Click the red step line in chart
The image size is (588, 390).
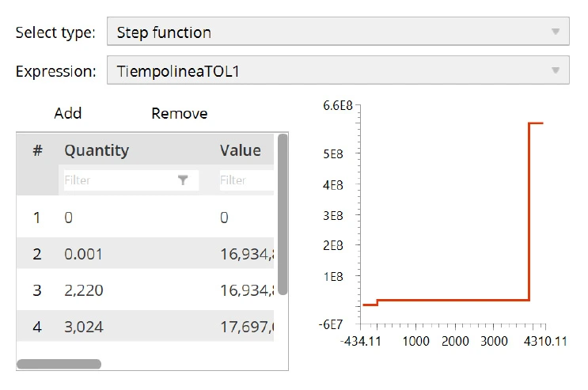pyautogui.click(x=451, y=301)
